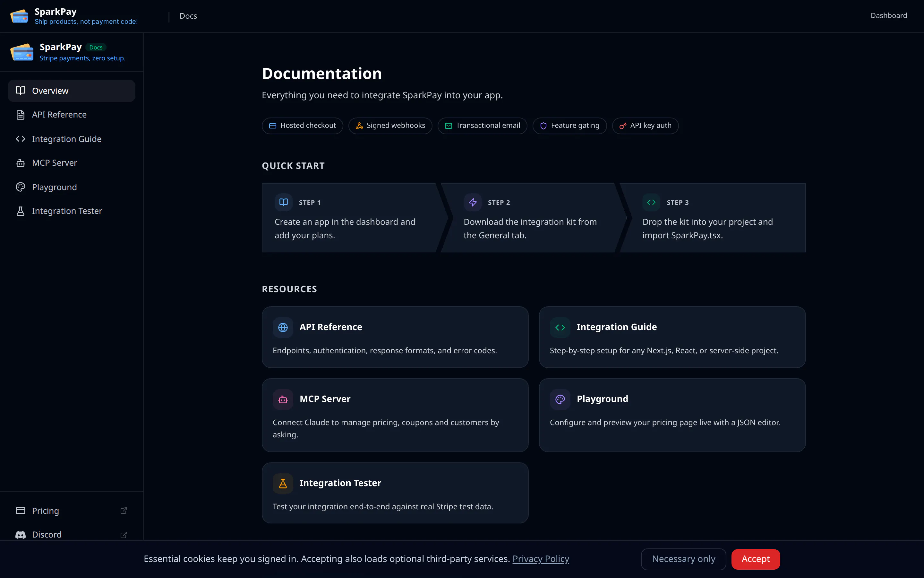Image resolution: width=924 pixels, height=578 pixels.
Task: Click the flask icon on Integration Tester card
Action: [283, 484]
